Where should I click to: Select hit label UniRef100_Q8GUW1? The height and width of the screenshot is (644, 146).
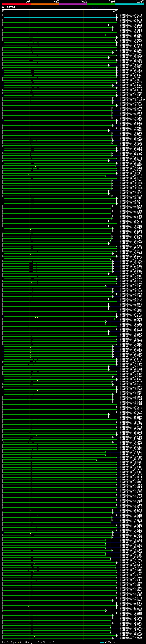pyautogui.click(x=131, y=60)
